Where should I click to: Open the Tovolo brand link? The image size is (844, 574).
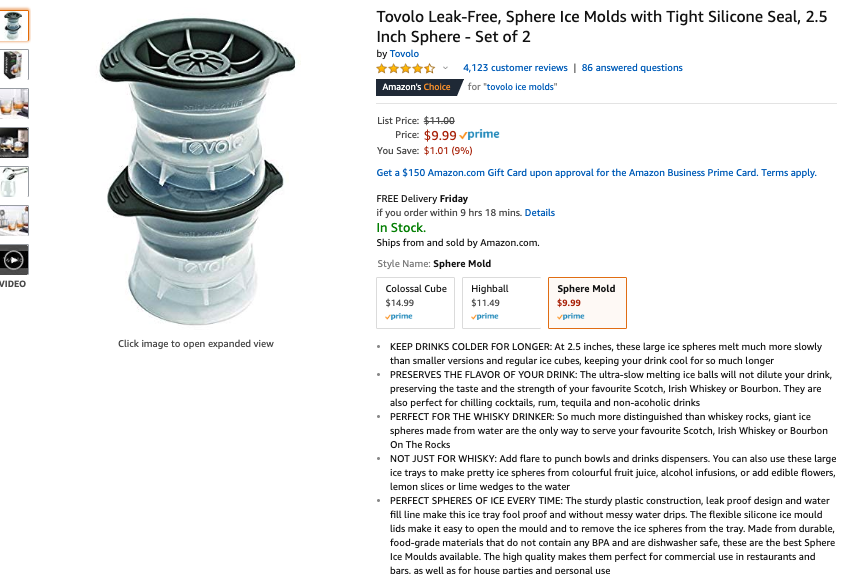(x=404, y=54)
